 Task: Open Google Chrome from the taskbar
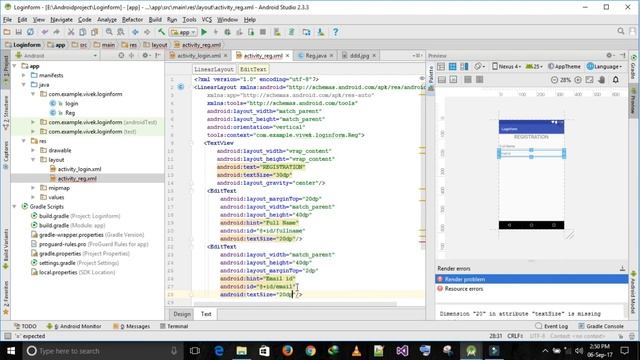(x=311, y=351)
